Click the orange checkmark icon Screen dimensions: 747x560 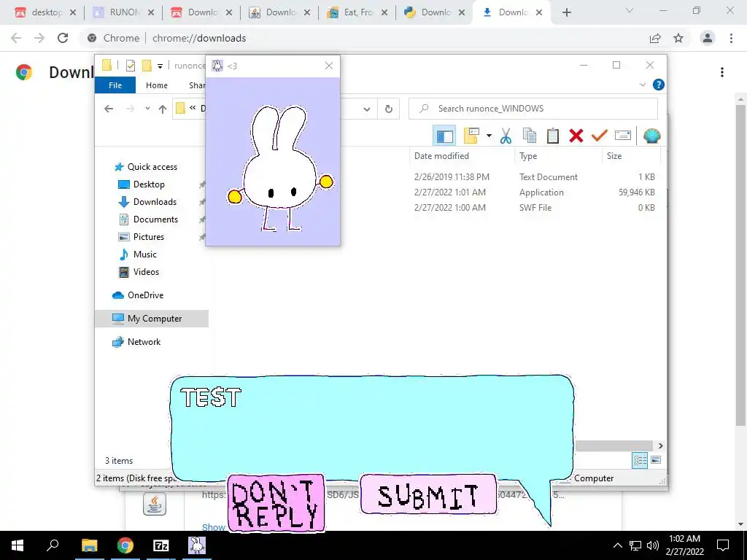(x=600, y=136)
